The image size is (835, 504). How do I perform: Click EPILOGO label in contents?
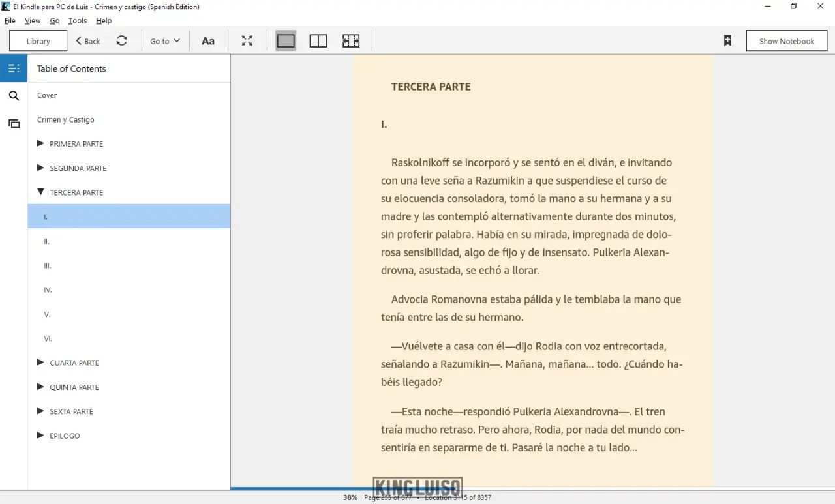coord(65,436)
